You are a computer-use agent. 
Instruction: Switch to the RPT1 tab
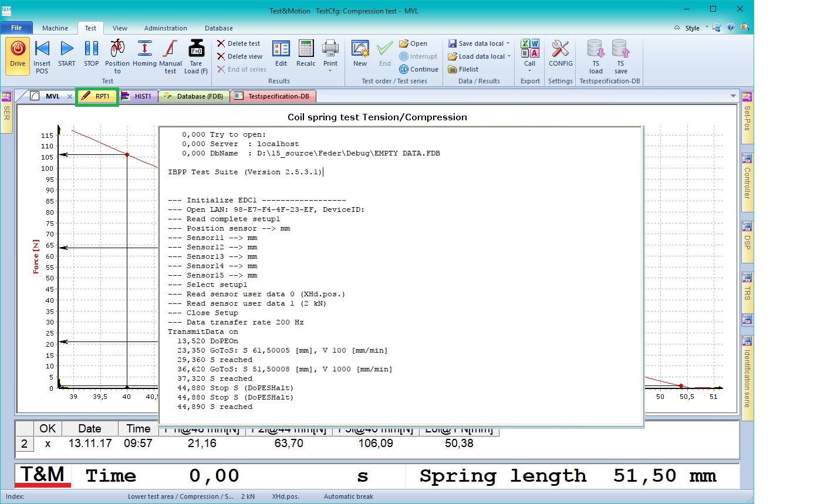97,96
